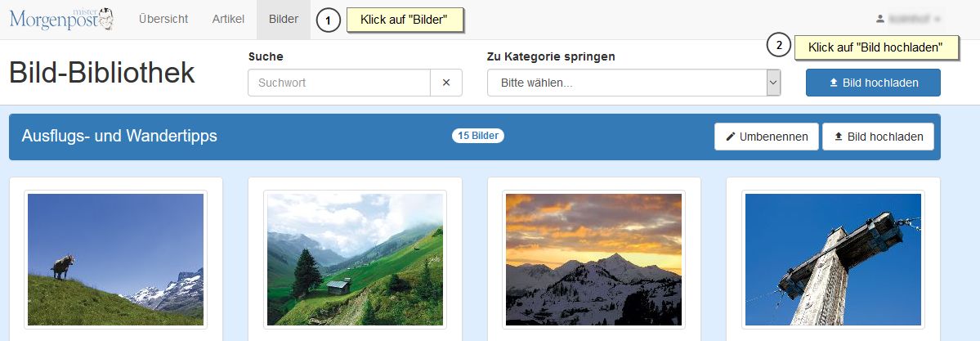Click pencil icon on Umbenennen button
Image resolution: width=980 pixels, height=341 pixels.
click(731, 137)
